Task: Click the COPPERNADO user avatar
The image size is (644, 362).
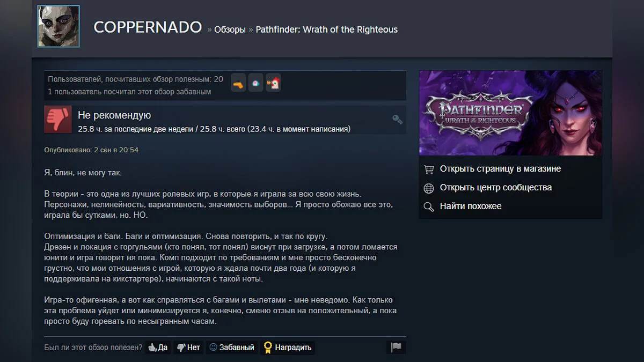Action: [58, 26]
